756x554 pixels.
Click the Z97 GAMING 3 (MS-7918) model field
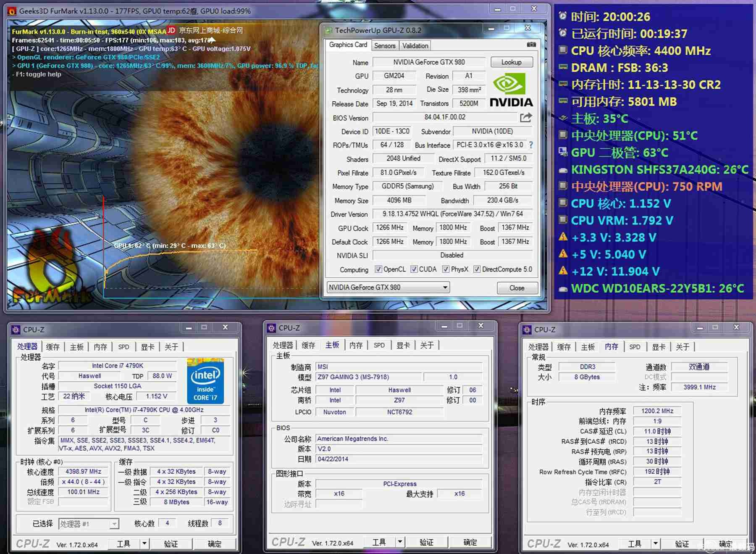(368, 377)
